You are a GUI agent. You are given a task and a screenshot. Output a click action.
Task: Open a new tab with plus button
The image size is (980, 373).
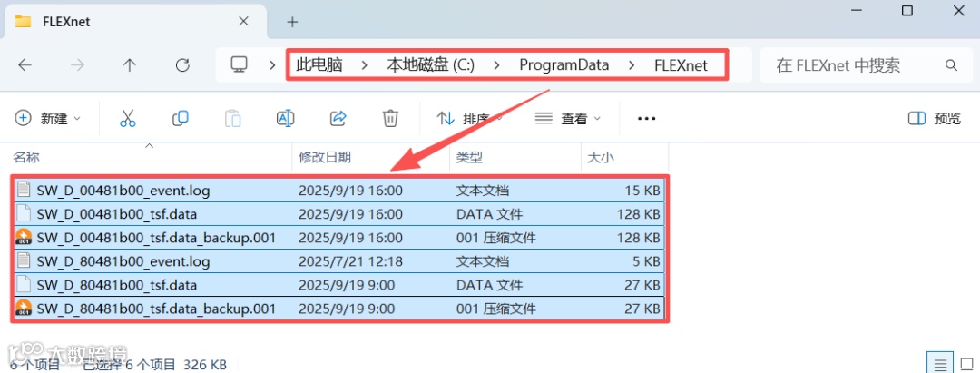292,22
